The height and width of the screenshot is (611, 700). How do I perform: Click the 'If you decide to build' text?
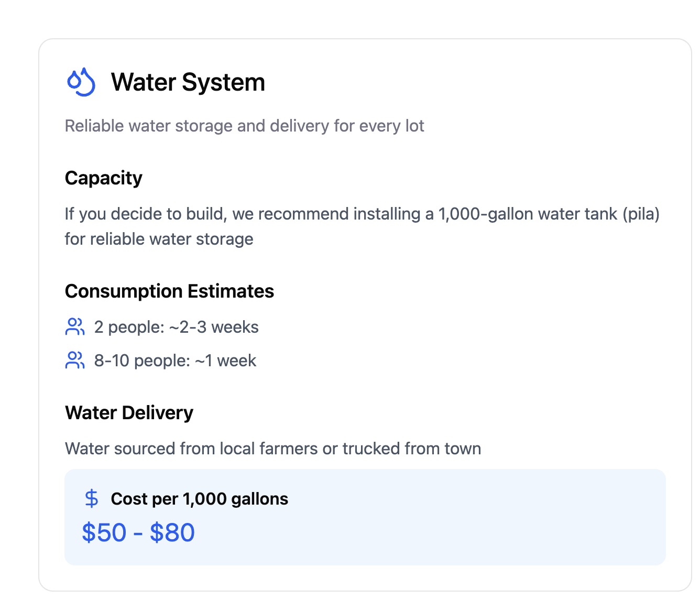[146, 214]
